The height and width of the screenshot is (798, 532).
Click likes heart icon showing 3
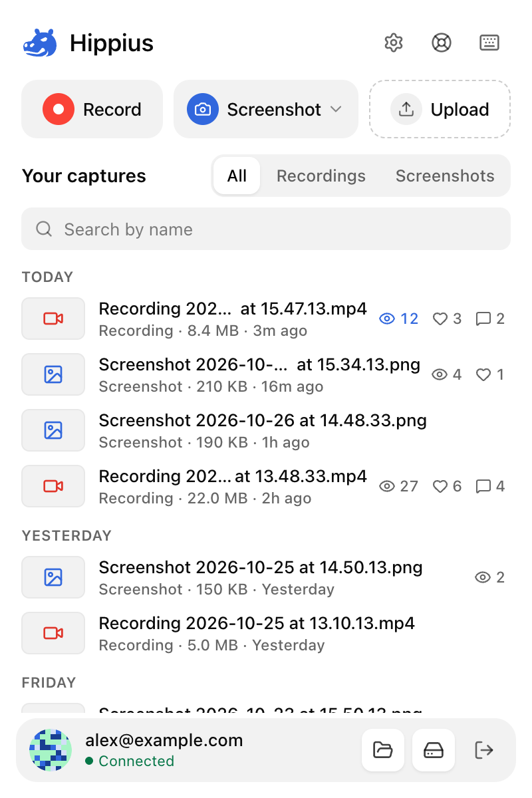tap(440, 319)
